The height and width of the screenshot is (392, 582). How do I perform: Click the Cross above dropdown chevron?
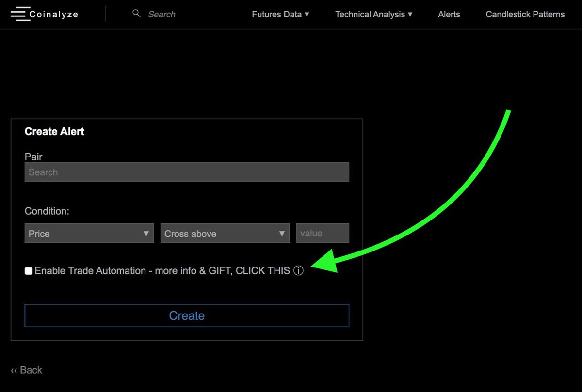click(282, 233)
